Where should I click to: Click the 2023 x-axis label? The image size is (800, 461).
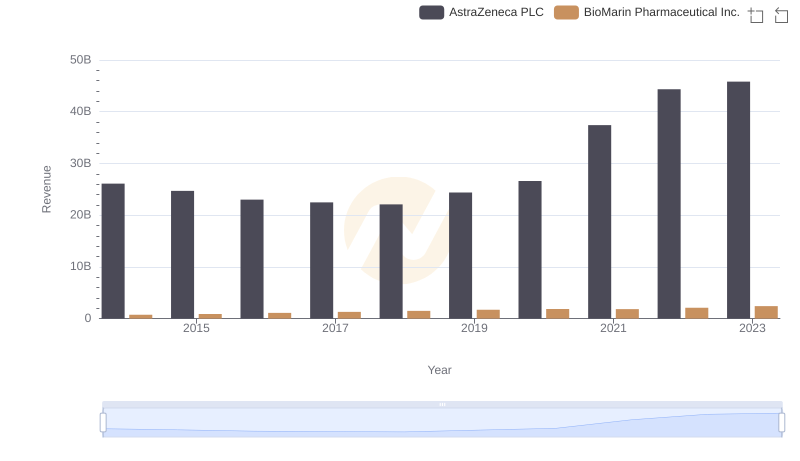pos(752,328)
